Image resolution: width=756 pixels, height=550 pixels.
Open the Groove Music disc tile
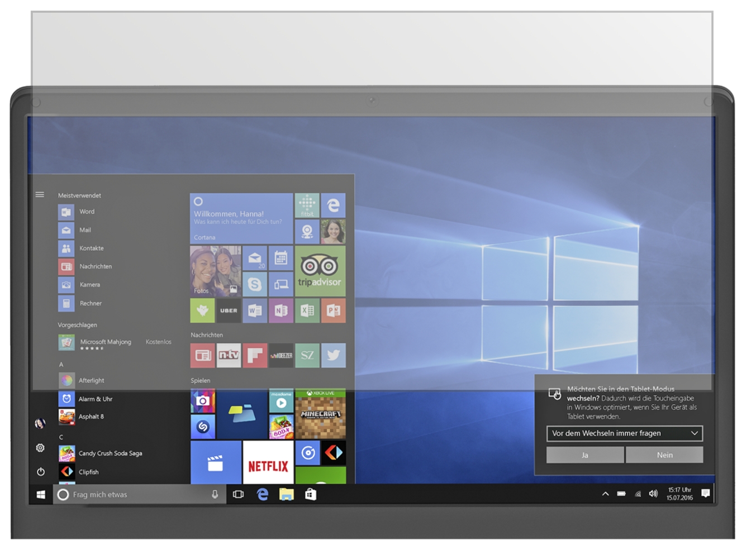(x=307, y=453)
